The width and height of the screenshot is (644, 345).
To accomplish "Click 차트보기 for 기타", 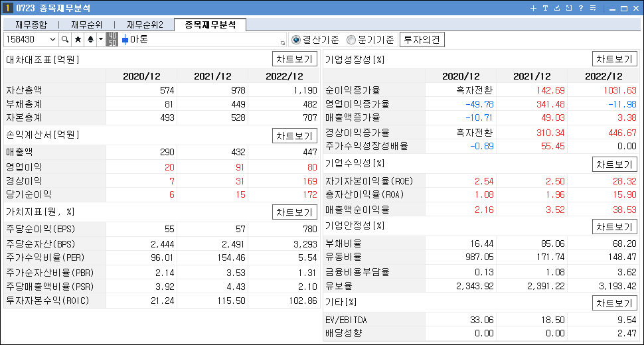I will coord(614,303).
